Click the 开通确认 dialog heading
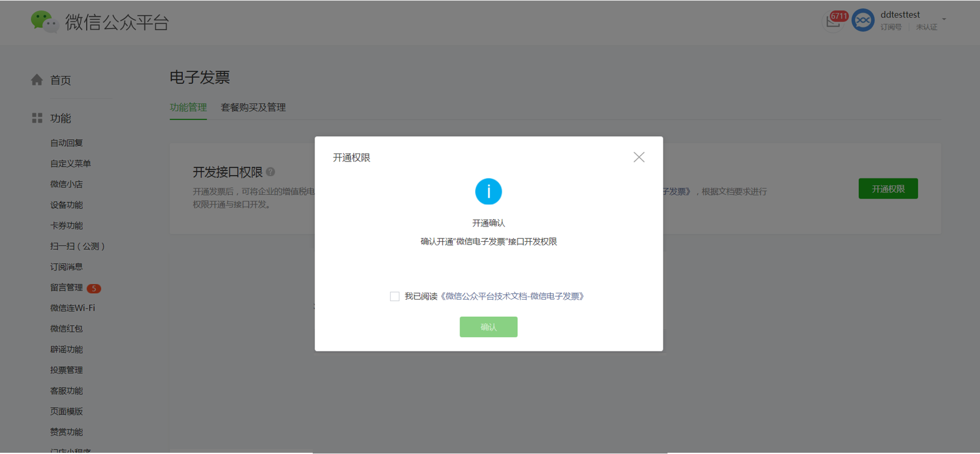The image size is (980, 454). click(x=488, y=223)
